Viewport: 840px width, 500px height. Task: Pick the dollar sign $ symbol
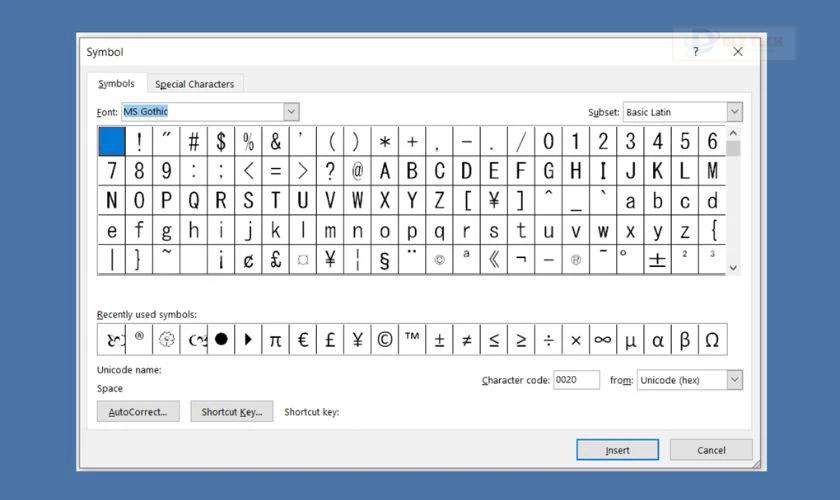tap(221, 141)
